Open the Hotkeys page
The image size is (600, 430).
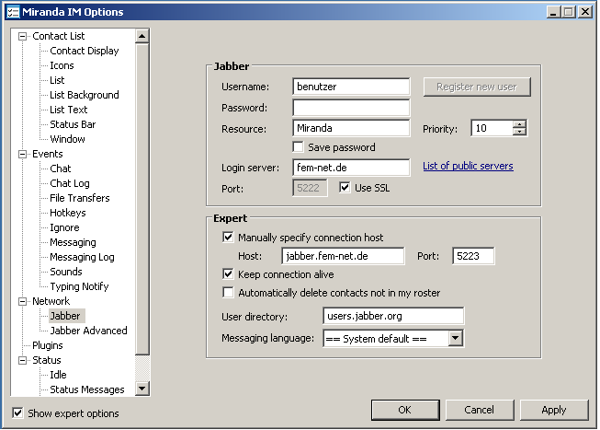pyautogui.click(x=68, y=213)
